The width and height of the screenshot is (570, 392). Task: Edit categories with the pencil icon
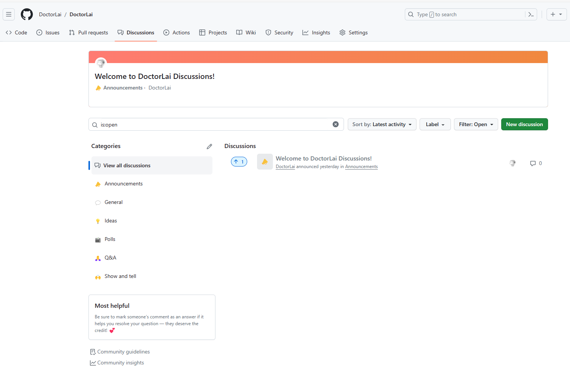[x=209, y=146]
